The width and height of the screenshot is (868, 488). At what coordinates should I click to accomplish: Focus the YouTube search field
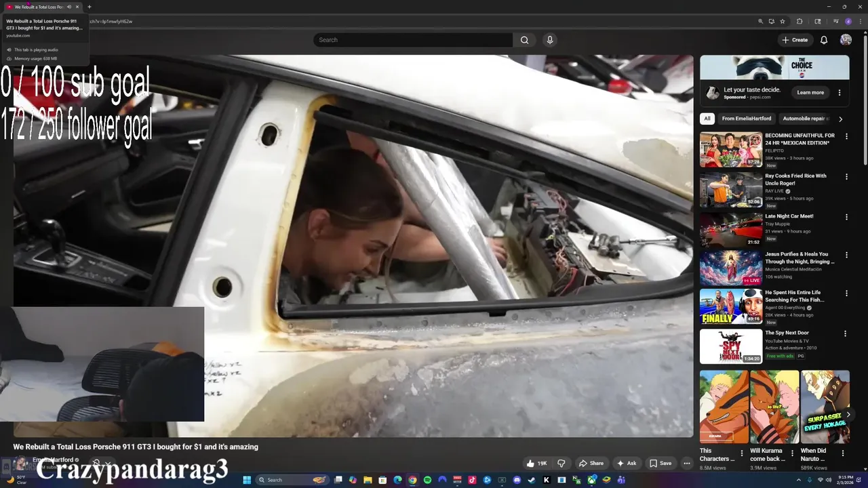point(413,40)
